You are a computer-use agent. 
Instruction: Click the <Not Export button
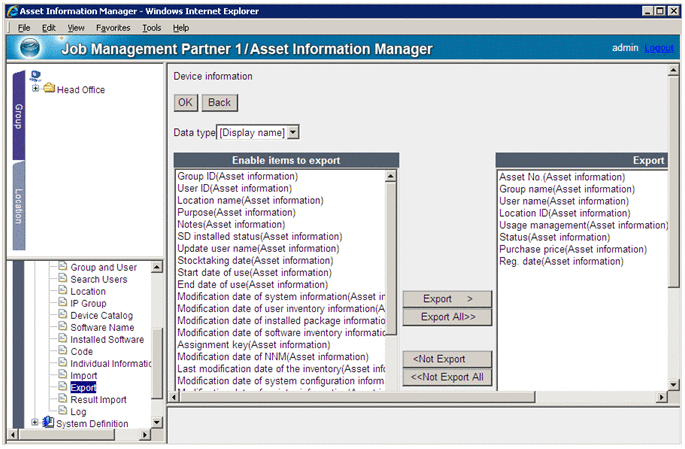tap(447, 359)
